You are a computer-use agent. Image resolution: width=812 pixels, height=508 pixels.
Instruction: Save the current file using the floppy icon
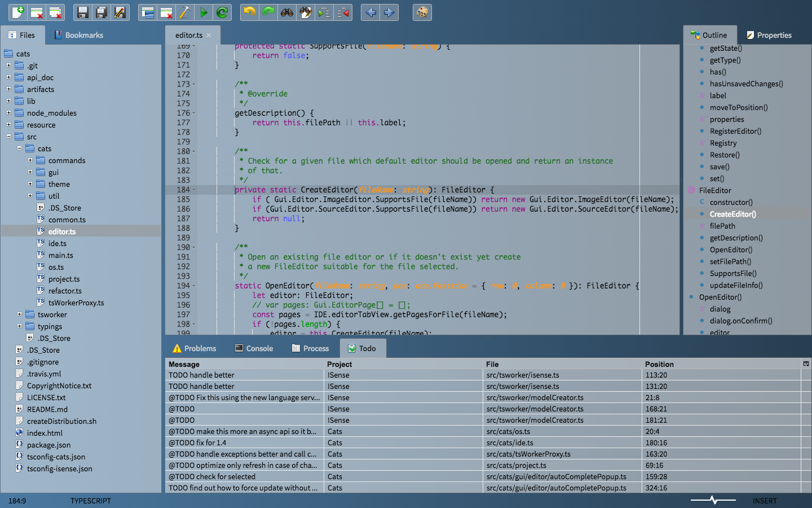pos(83,12)
